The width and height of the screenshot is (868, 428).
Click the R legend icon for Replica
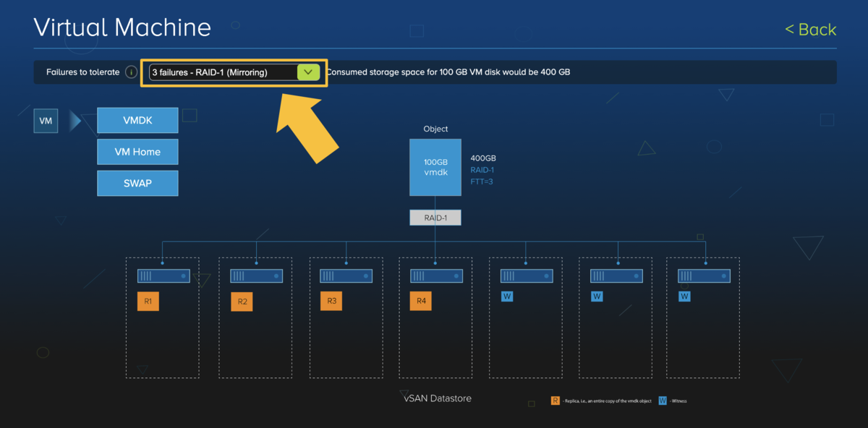(555, 400)
